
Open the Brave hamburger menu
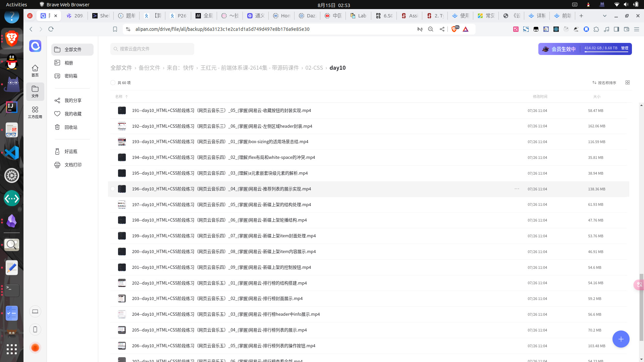[637, 29]
